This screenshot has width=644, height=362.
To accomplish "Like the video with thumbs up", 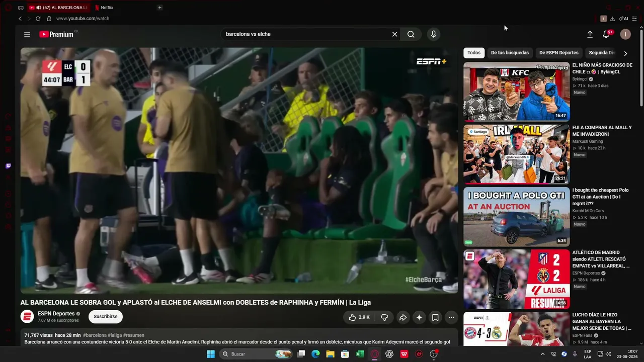I will (359, 317).
